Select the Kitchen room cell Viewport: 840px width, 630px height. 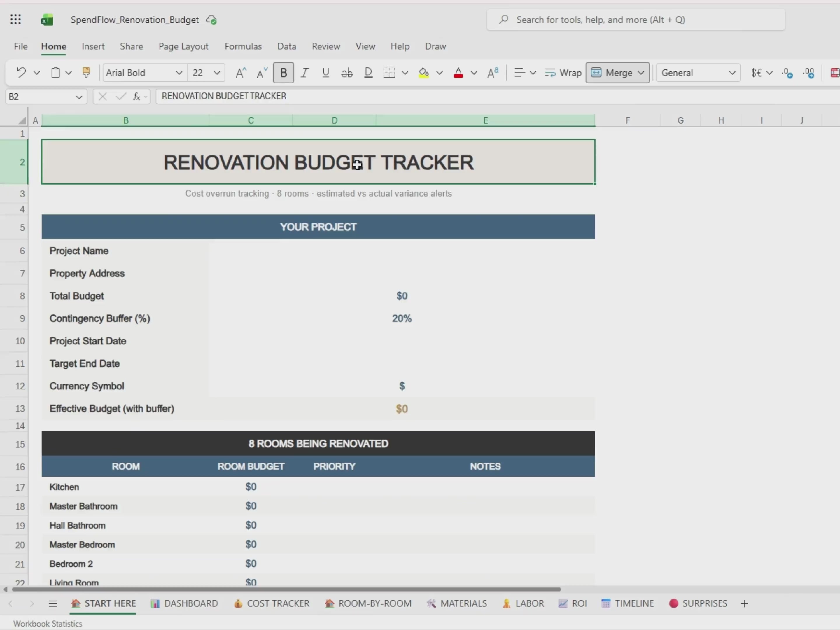click(x=125, y=487)
